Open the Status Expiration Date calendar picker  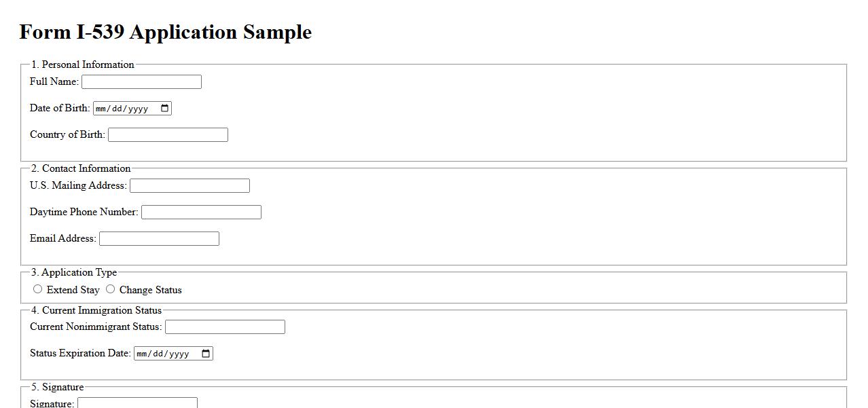206,354
